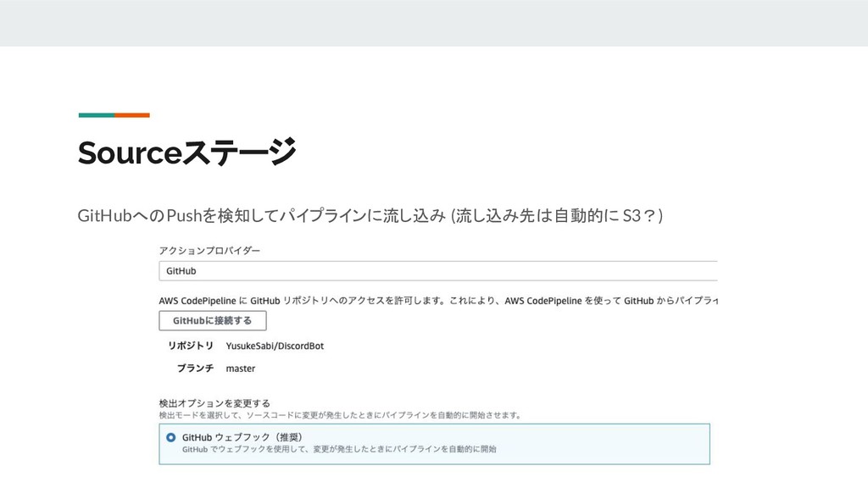Click the Sourceステージ slide title

point(187,152)
